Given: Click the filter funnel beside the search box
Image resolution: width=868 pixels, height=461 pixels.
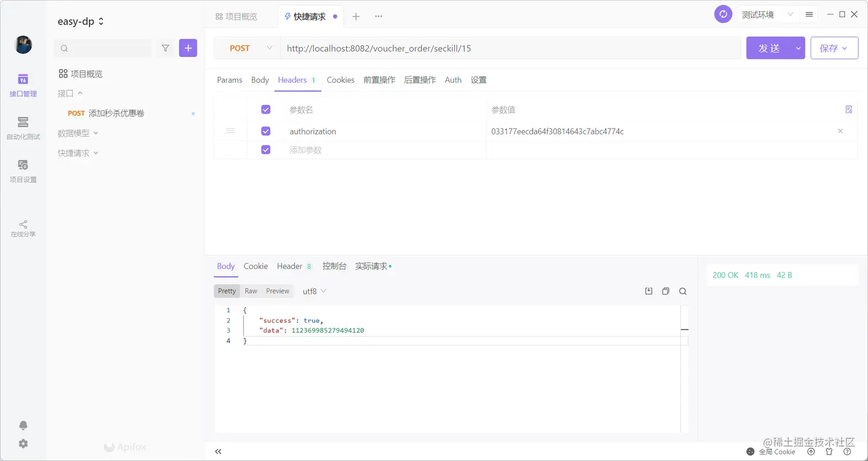Looking at the screenshot, I should coord(165,48).
